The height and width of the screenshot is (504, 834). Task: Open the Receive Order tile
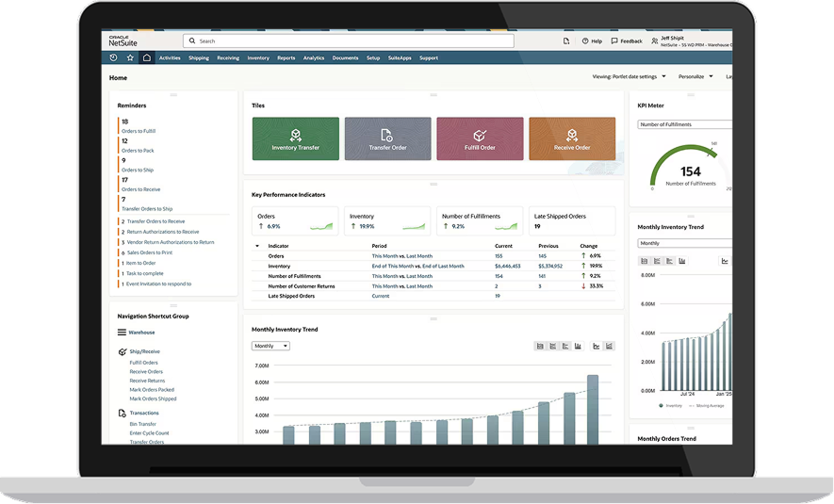click(x=572, y=138)
